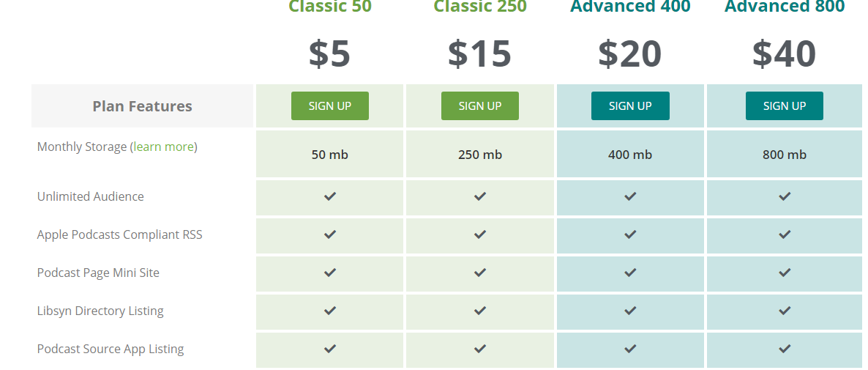Image resolution: width=868 pixels, height=370 pixels.
Task: Click the $20 price for Advanced 400
Action: pyautogui.click(x=630, y=53)
